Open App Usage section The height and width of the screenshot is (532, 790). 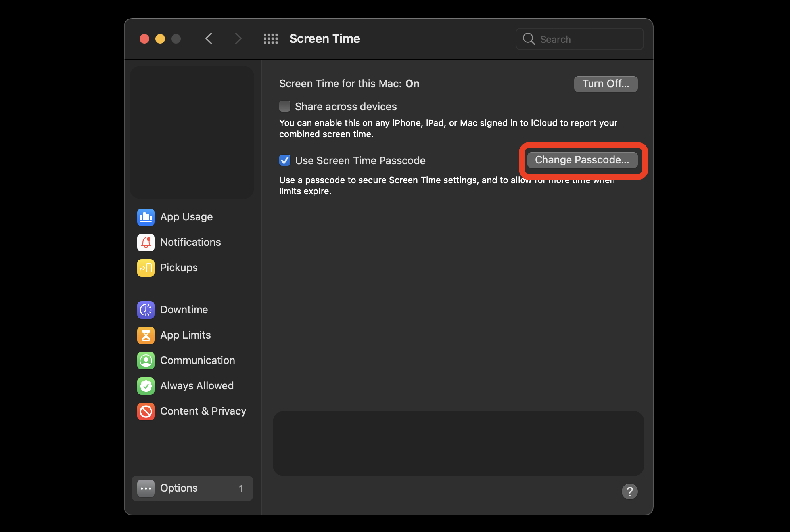186,216
